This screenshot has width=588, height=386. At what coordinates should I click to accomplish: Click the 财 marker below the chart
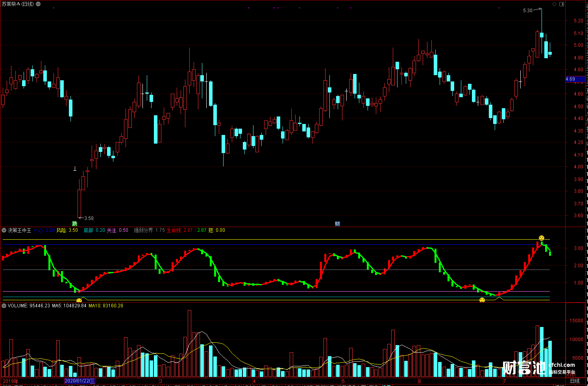[337, 223]
